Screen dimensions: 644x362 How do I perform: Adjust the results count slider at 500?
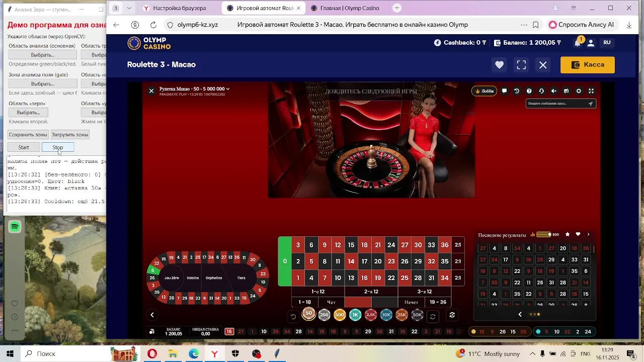coord(544,234)
